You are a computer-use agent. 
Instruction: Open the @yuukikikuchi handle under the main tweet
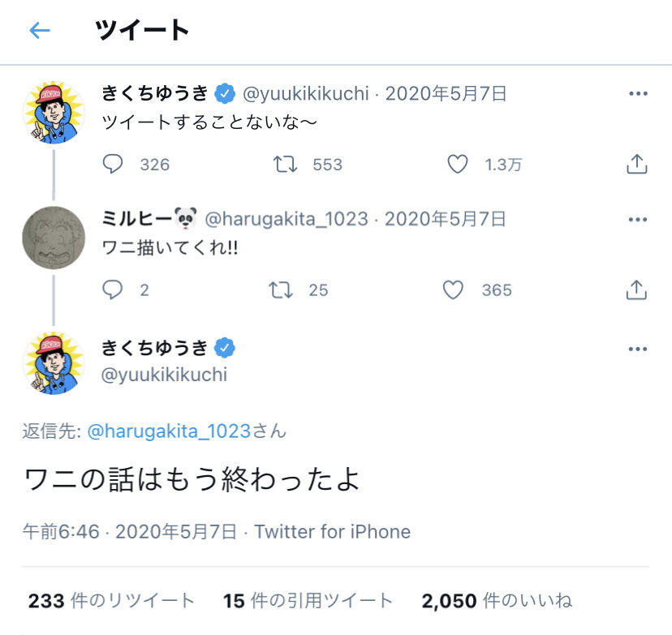pyautogui.click(x=164, y=375)
